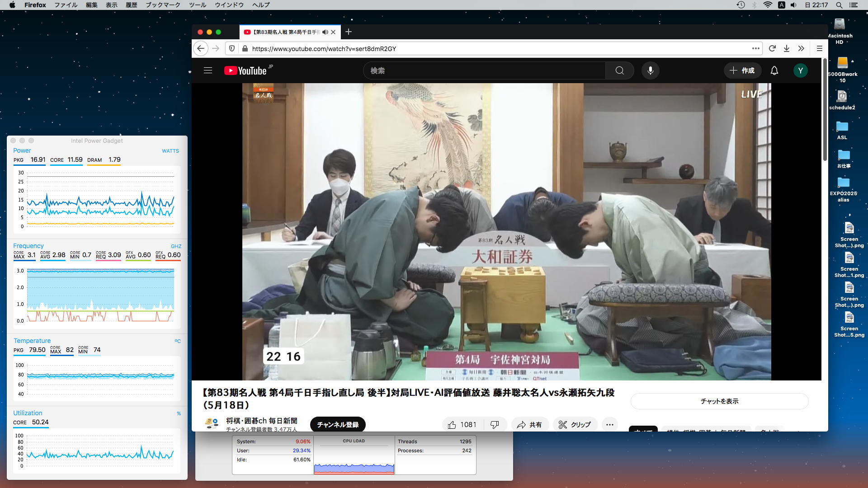
Task: Click the YouTube search input field
Action: point(484,70)
